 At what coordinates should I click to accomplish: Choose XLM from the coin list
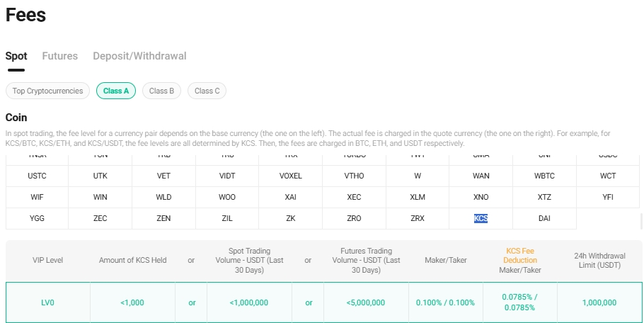click(x=418, y=197)
